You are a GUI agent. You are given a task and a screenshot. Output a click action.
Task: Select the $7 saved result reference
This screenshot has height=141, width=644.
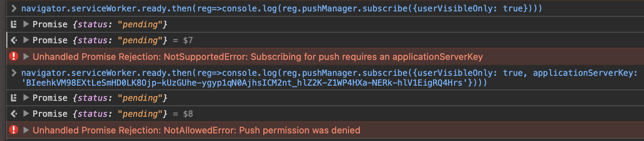pyautogui.click(x=188, y=41)
